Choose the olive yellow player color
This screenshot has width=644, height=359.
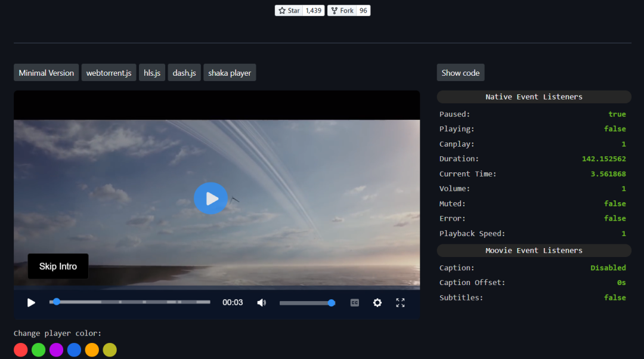point(110,350)
